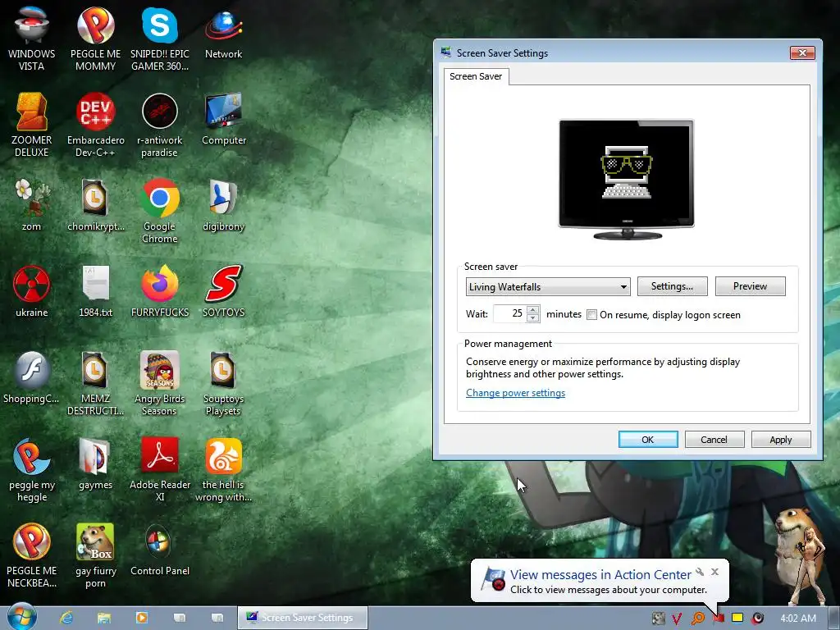Increase wait minutes with up arrow
The width and height of the screenshot is (840, 630).
click(x=532, y=309)
